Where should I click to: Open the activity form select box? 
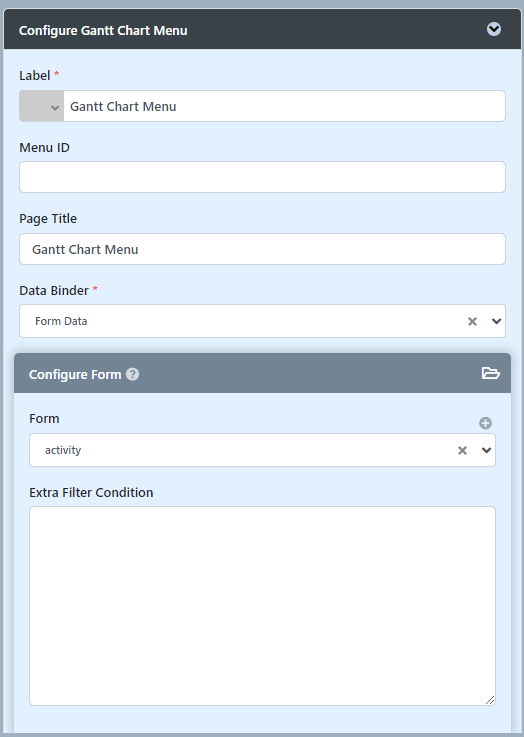[262, 450]
